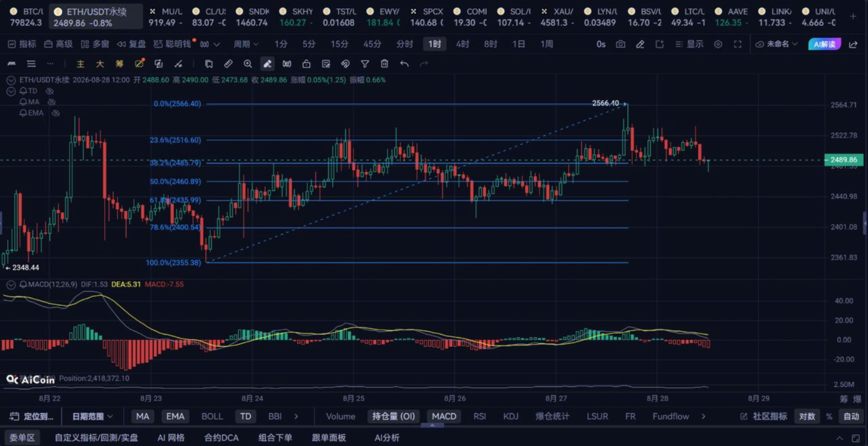Image resolution: width=868 pixels, height=446 pixels.
Task: Select the ruler measure tool
Action: [228, 64]
